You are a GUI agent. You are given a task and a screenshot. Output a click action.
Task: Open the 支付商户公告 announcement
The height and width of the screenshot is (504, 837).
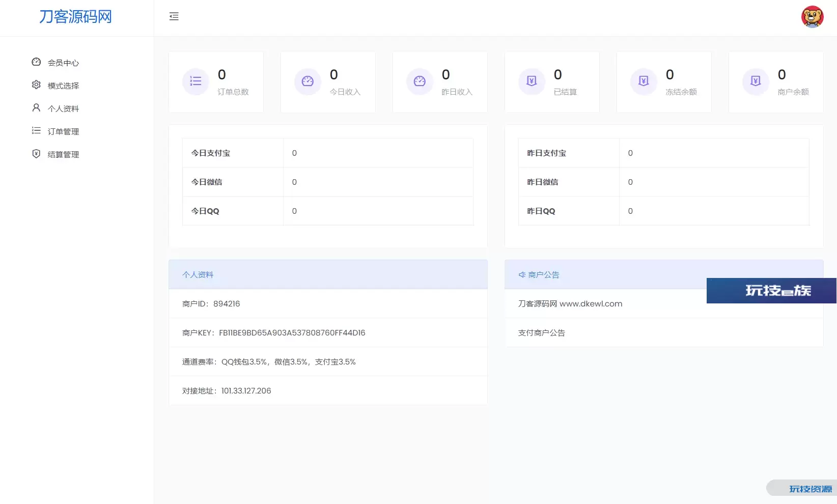541,333
